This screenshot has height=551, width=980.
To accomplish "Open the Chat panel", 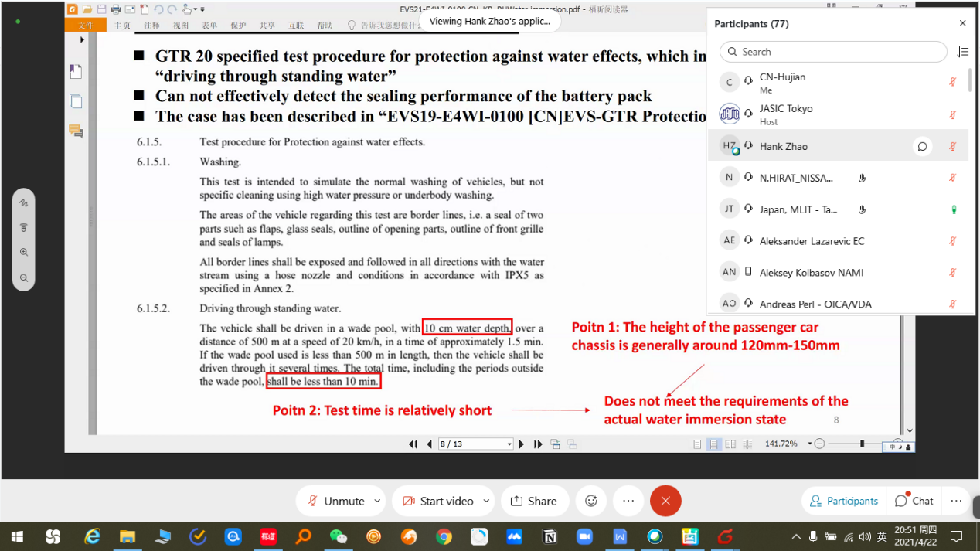I will tap(914, 501).
